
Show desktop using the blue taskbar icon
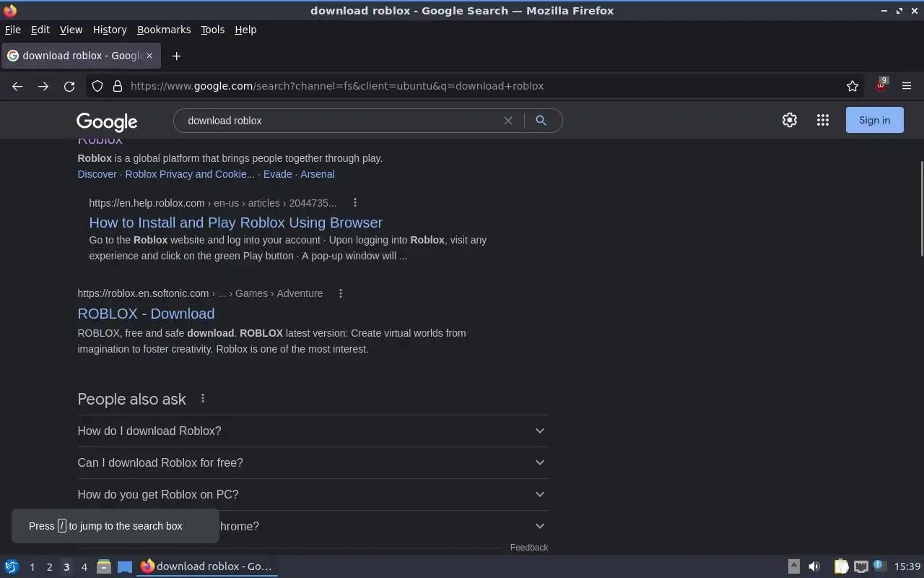125,566
